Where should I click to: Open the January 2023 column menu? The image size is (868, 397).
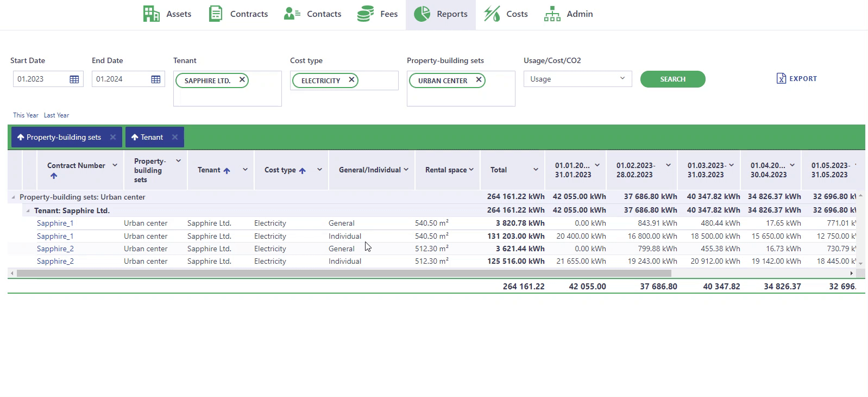597,165
